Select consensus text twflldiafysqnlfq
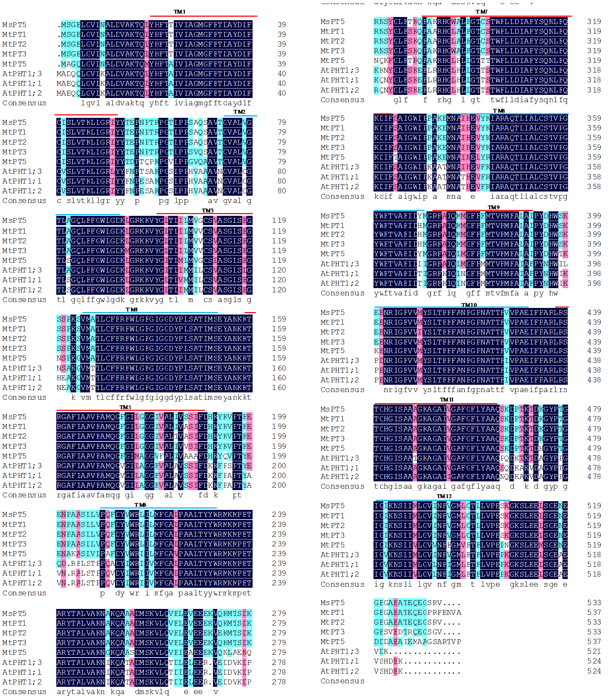Image resolution: width=616 pixels, height=700 pixels. tap(528, 100)
